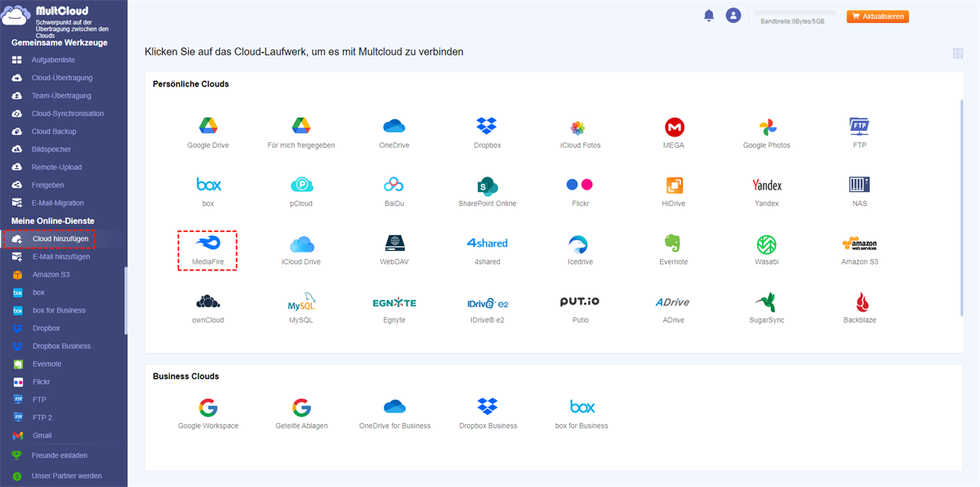This screenshot has width=980, height=487.
Task: Open Remote-Upload
Action: pyautogui.click(x=57, y=167)
